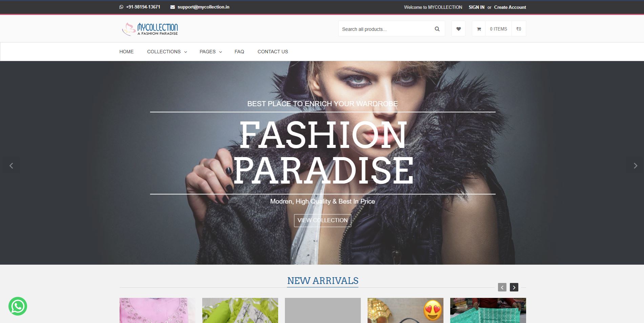The image size is (644, 323).
Task: Expand the COLLECTIONS dropdown menu
Action: click(167, 52)
